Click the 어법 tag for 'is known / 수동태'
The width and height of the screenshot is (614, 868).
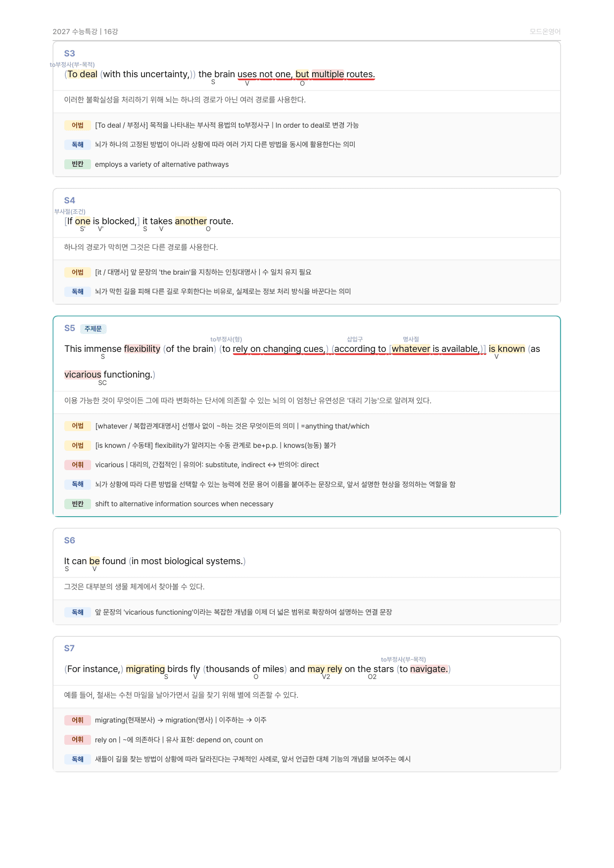pyautogui.click(x=77, y=445)
